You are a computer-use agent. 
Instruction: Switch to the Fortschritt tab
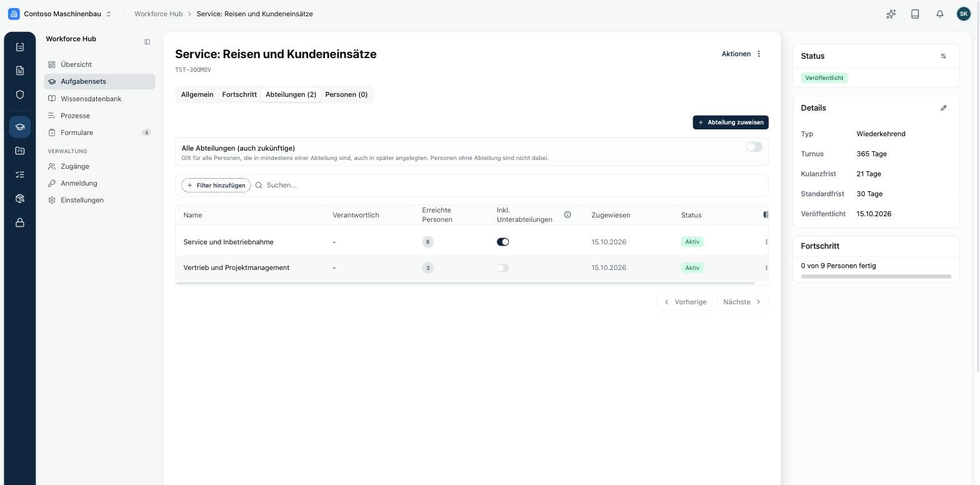239,94
